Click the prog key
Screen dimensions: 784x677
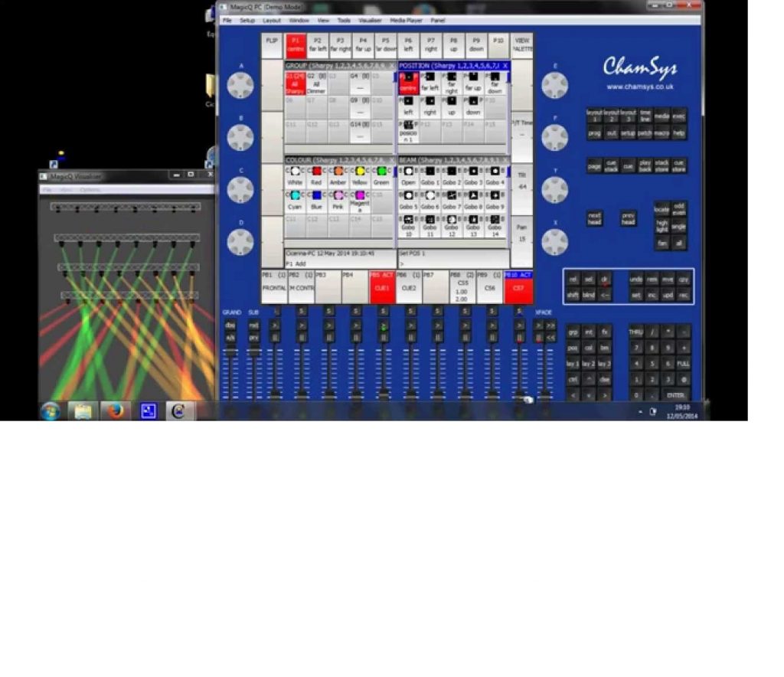point(594,133)
